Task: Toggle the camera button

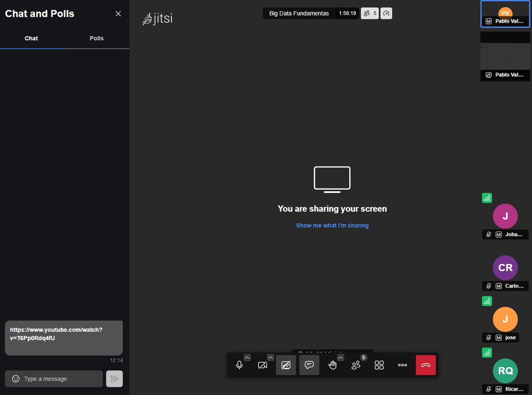Action: click(x=262, y=365)
